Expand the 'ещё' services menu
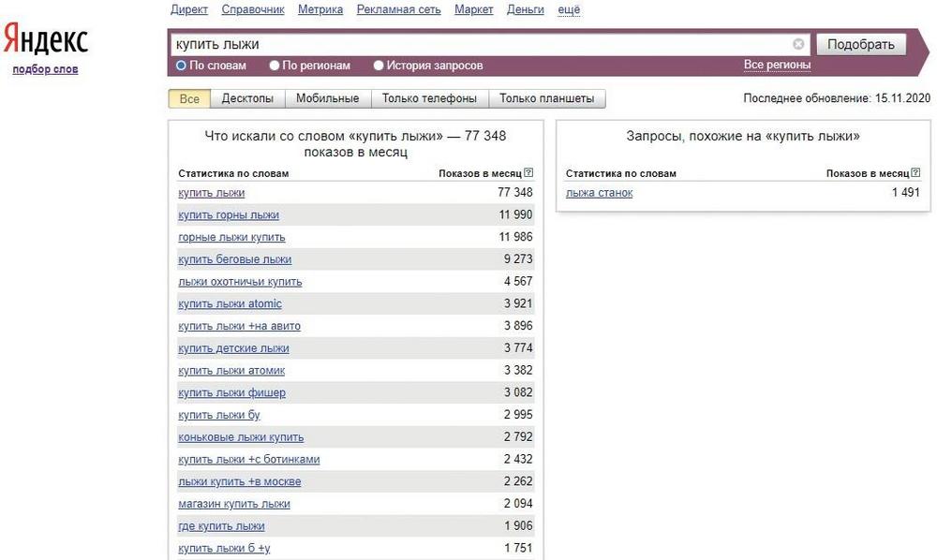This screenshot has width=937, height=560. [569, 9]
